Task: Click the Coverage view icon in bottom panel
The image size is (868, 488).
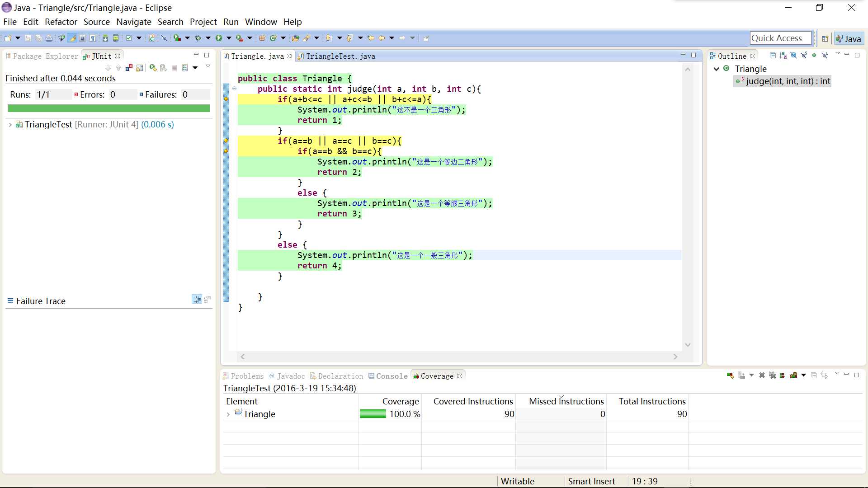Action: 416,375
